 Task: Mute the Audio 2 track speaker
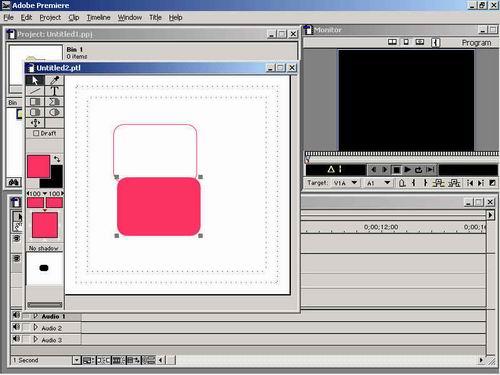(x=16, y=327)
